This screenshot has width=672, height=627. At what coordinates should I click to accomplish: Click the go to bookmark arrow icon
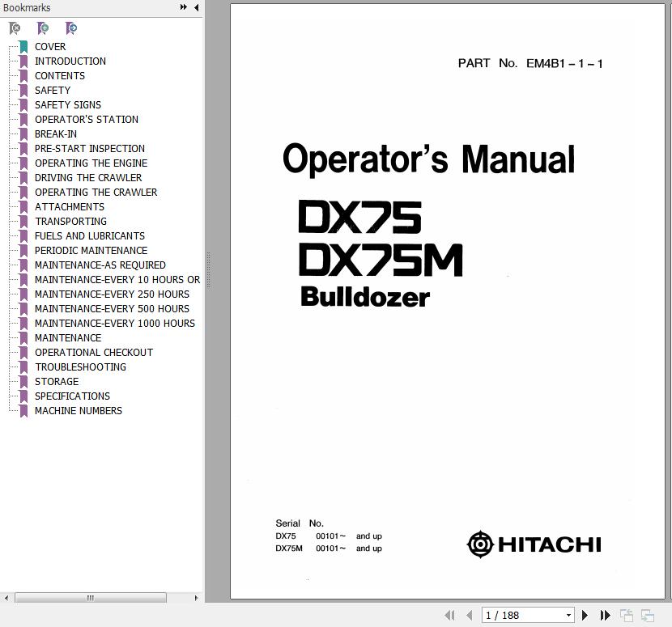click(x=71, y=28)
